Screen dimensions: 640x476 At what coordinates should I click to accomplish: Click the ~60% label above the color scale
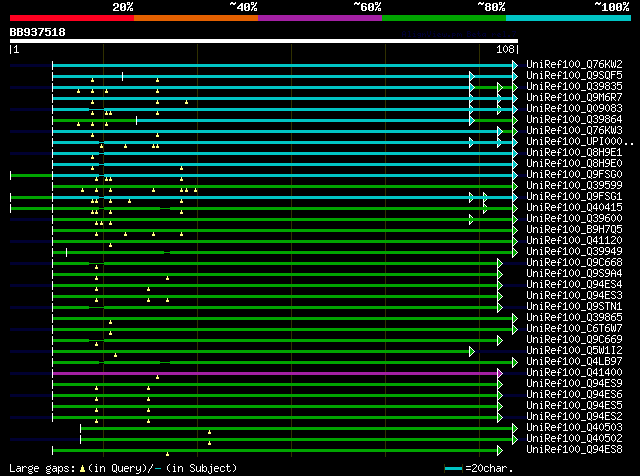[x=367, y=7]
